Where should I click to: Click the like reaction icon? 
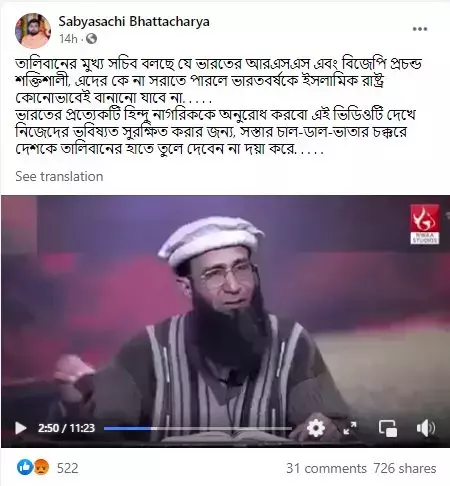coord(25,468)
